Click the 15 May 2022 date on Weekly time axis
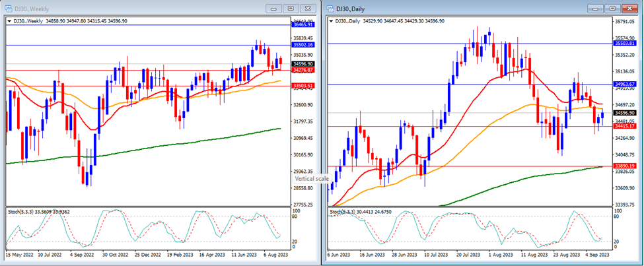 tap(19, 255)
